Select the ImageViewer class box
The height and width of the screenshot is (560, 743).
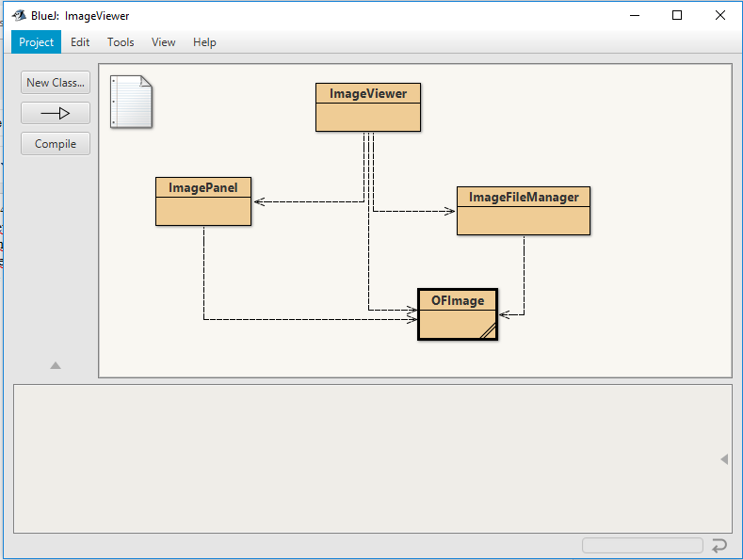tap(368, 107)
